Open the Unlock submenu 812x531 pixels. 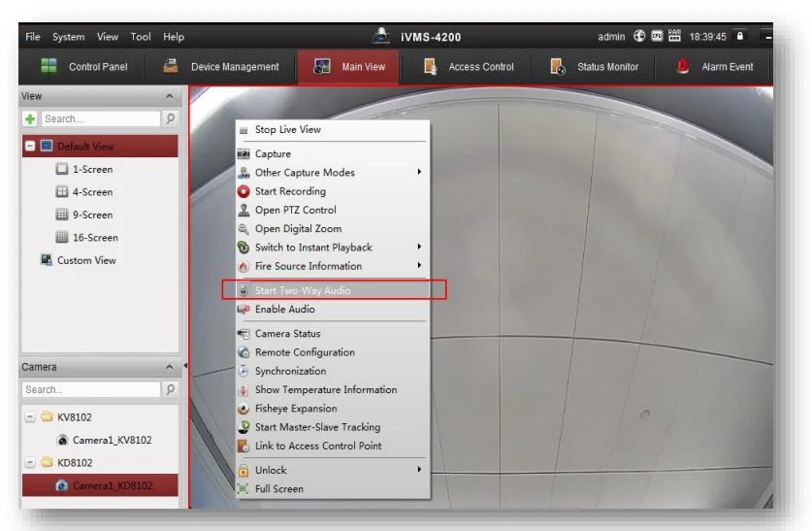(333, 470)
